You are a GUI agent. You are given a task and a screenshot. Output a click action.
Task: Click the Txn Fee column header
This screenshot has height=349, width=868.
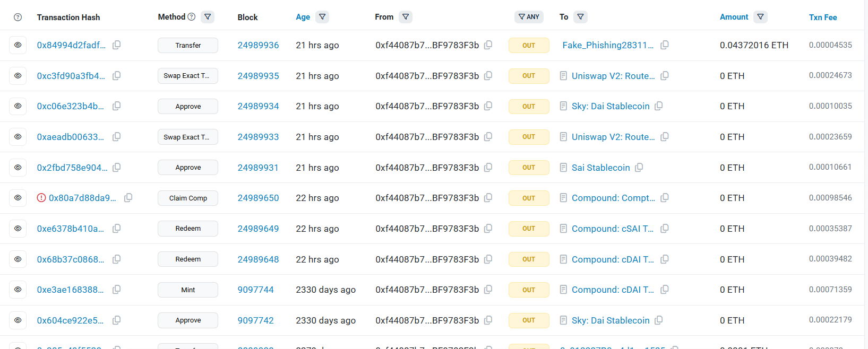[x=823, y=18]
